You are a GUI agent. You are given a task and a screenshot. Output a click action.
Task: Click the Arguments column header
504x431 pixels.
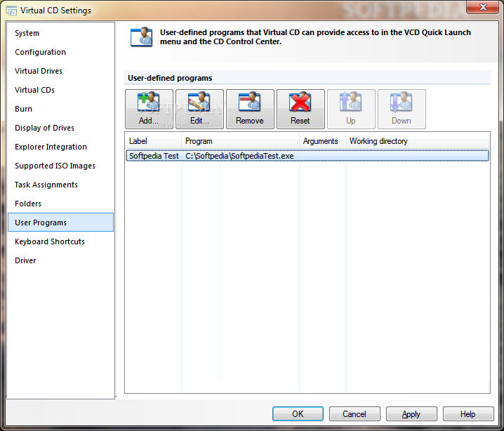322,141
